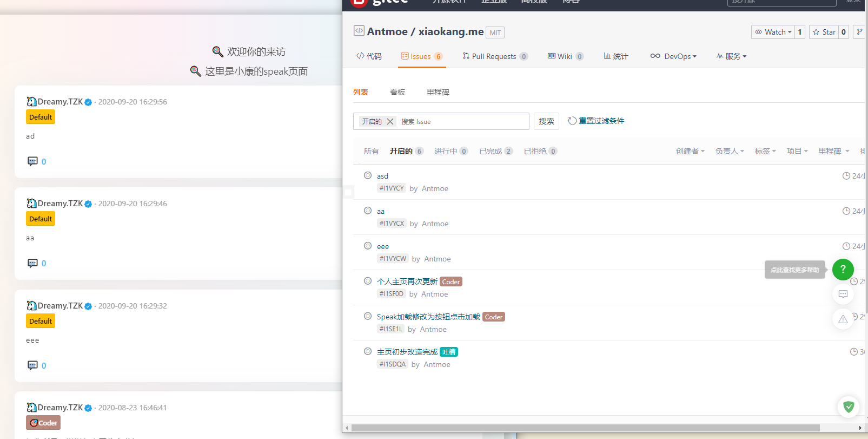Toggle status circle for 个人主页再次更新
868x439 pixels.
click(368, 281)
